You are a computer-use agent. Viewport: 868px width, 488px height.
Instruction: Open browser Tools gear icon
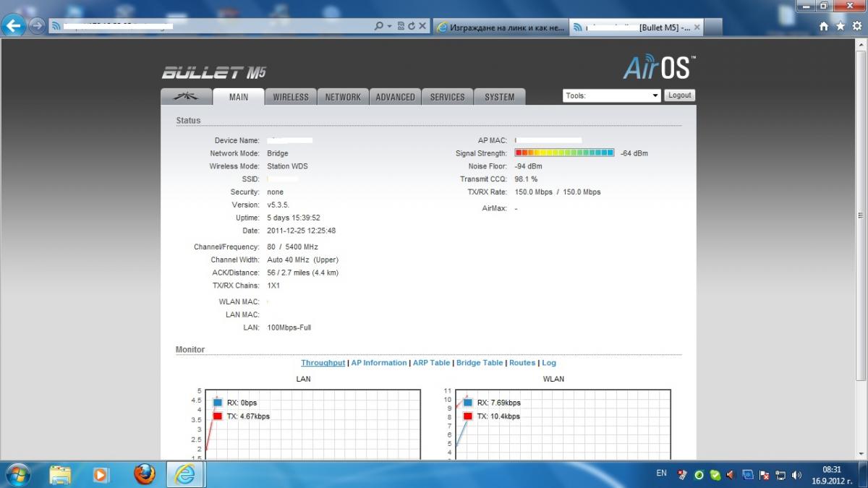(856, 26)
